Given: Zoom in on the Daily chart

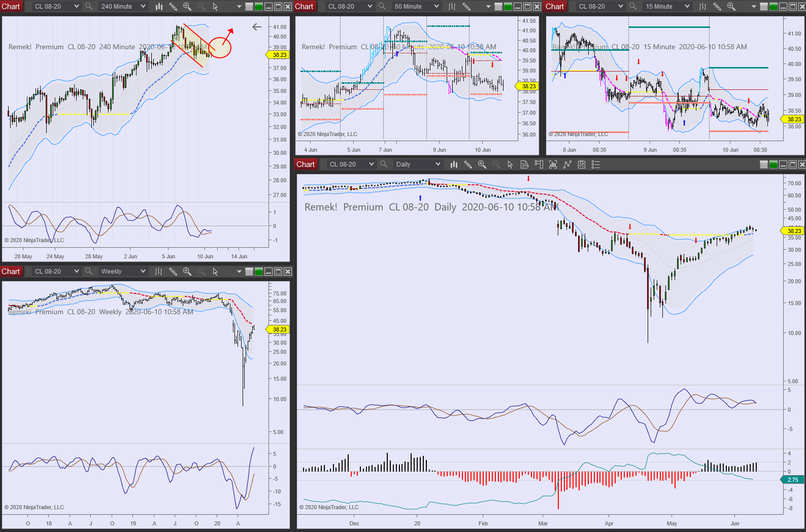Looking at the screenshot, I should pyautogui.click(x=482, y=164).
